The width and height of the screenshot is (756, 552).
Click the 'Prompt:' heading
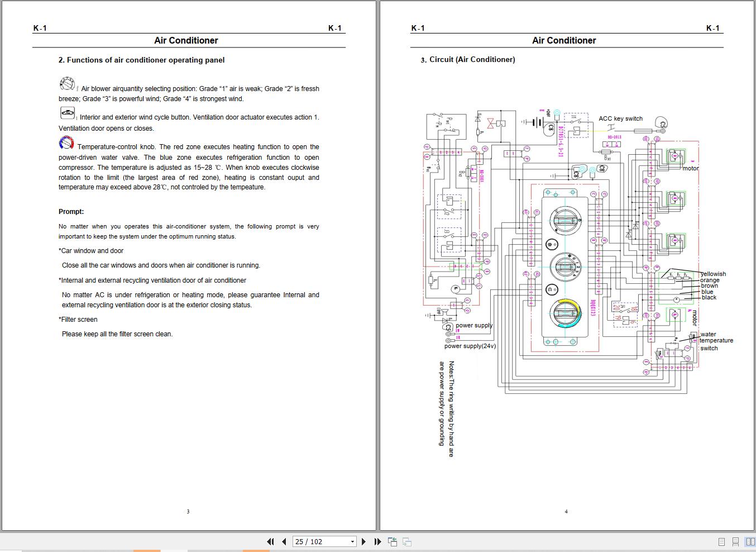[71, 212]
